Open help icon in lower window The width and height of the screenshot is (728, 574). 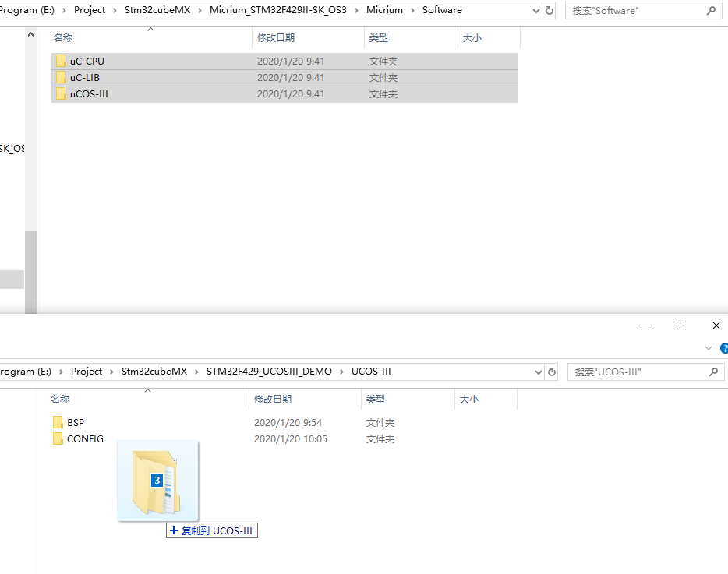pos(724,348)
